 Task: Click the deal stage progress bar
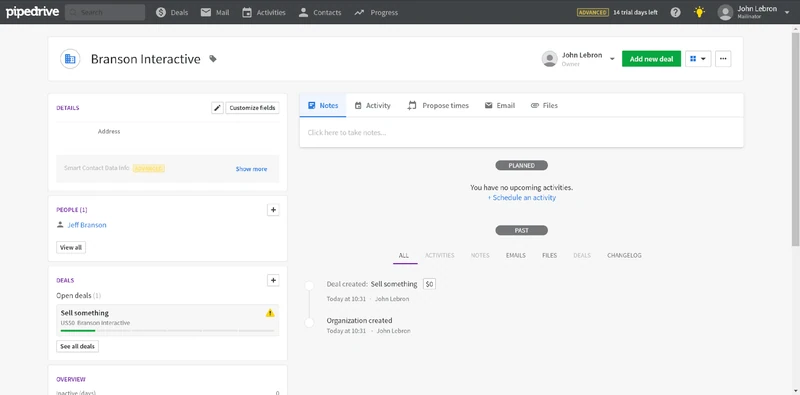167,331
